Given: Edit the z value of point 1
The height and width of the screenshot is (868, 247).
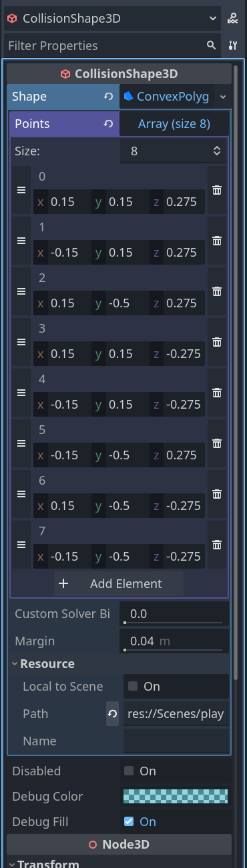Looking at the screenshot, I should [x=178, y=253].
